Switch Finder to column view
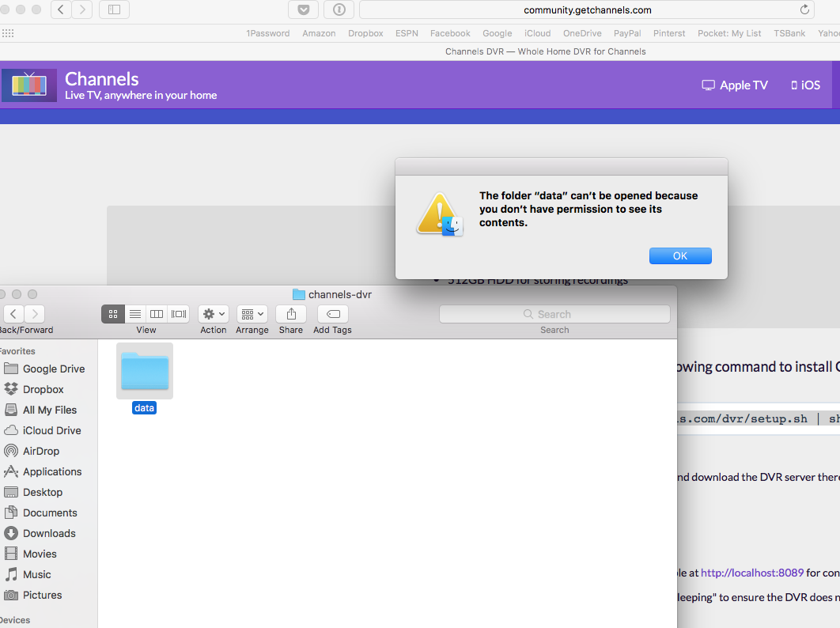Image resolution: width=840 pixels, height=628 pixels. pos(157,314)
